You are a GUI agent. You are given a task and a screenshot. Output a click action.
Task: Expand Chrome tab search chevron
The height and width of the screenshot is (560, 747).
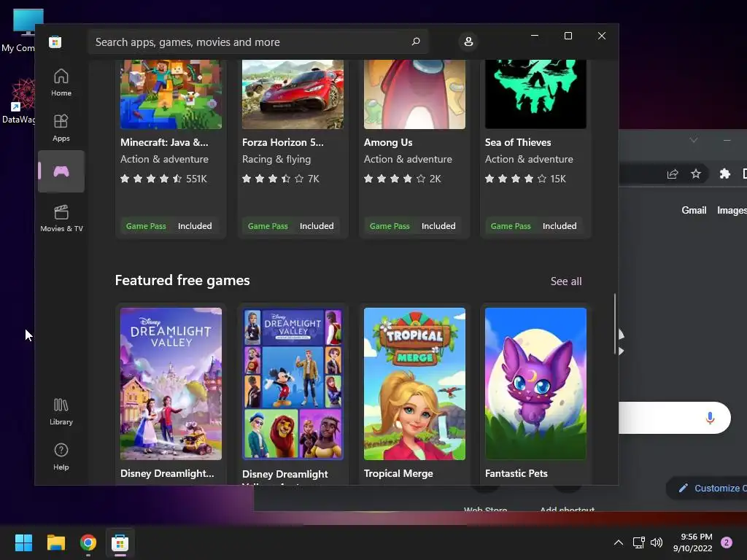pyautogui.click(x=694, y=140)
